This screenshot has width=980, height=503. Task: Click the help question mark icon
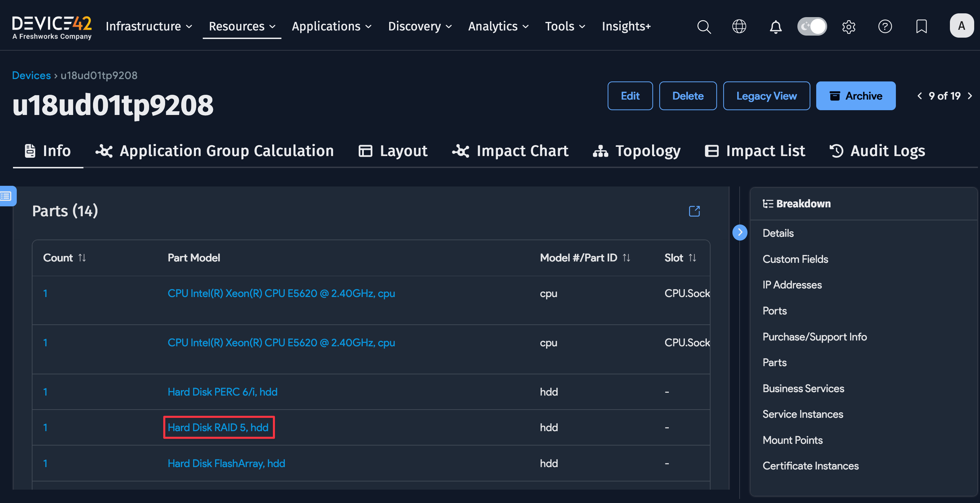(x=885, y=26)
